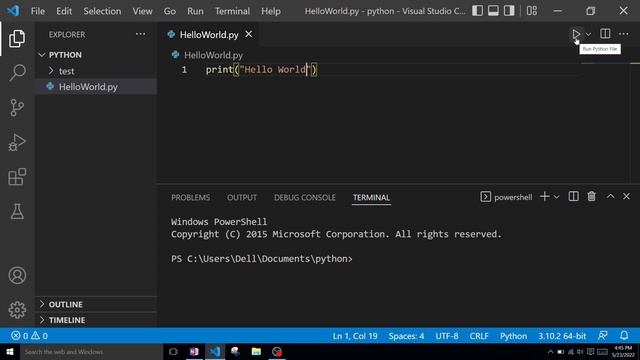Click the feedback icon in status bar
The height and width of the screenshot is (360, 640).
tap(602, 336)
